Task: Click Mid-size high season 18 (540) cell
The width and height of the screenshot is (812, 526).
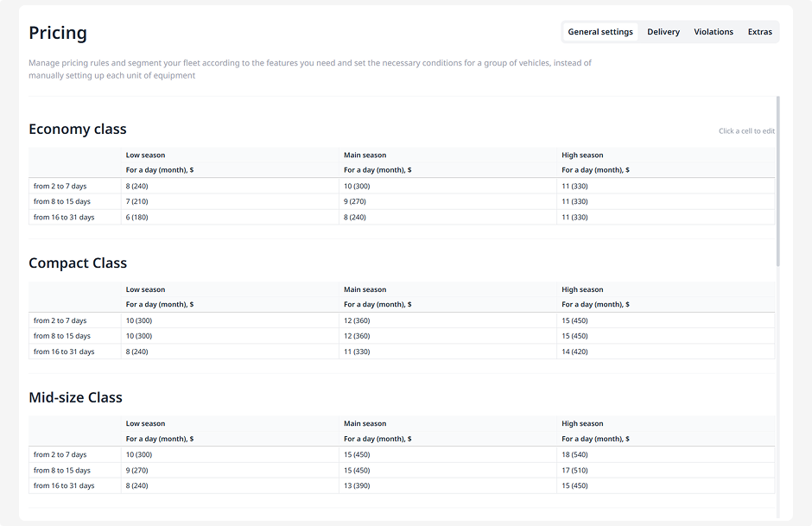Action: click(x=665, y=454)
